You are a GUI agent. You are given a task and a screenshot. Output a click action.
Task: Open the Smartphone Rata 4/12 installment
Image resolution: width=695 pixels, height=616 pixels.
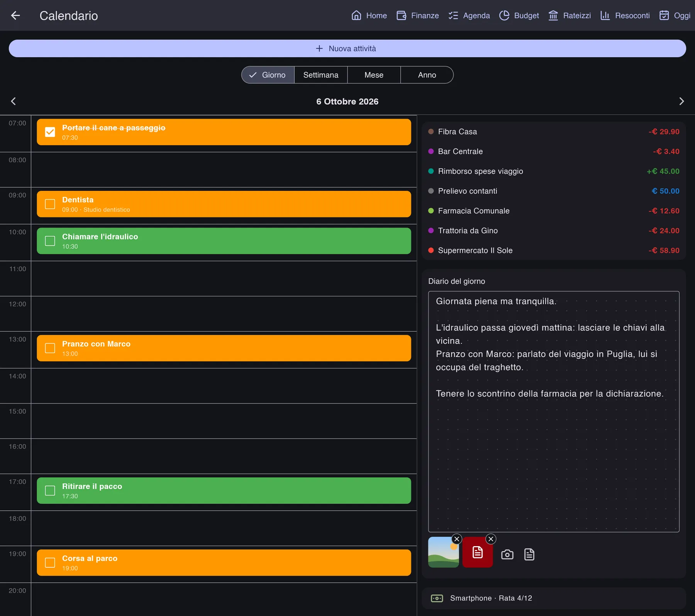coord(554,598)
